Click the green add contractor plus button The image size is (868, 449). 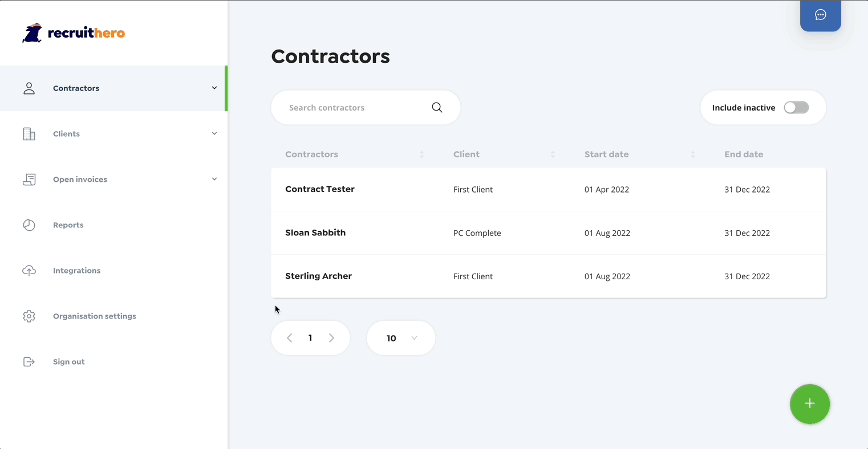[810, 404]
